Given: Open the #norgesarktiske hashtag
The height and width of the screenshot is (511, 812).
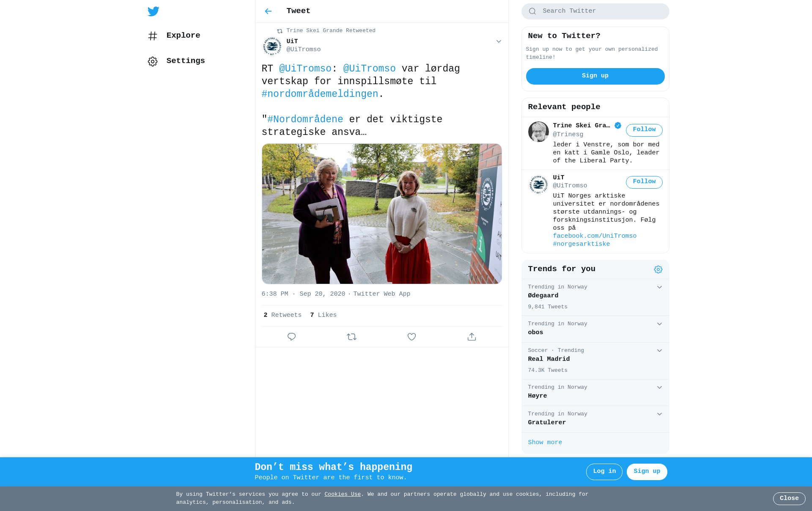Looking at the screenshot, I should 582,244.
